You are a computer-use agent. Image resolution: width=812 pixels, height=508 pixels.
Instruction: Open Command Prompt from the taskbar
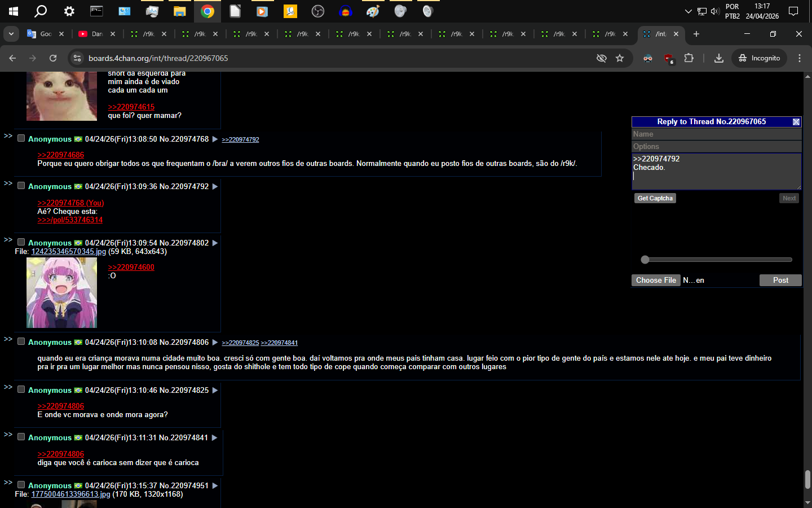tap(96, 11)
